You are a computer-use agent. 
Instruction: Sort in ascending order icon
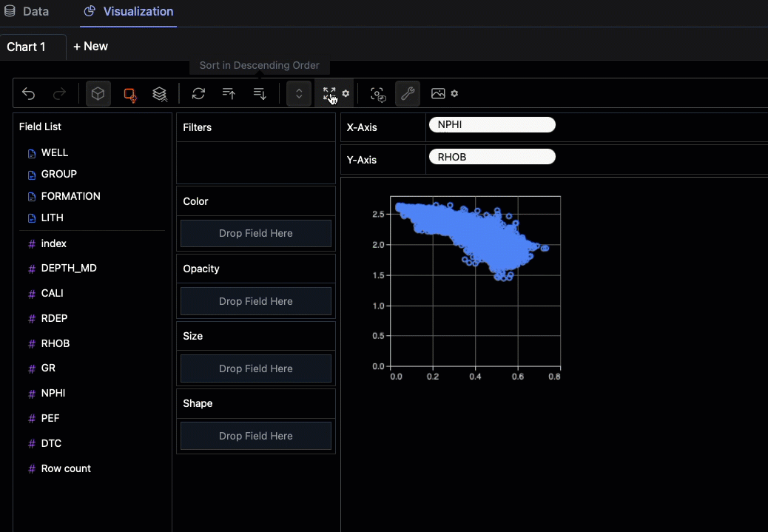pyautogui.click(x=229, y=94)
